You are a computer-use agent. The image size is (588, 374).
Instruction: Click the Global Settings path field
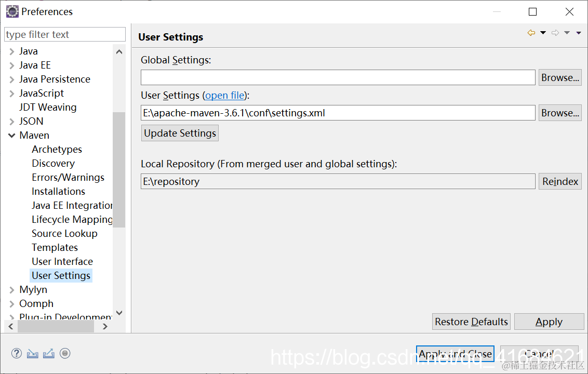338,77
